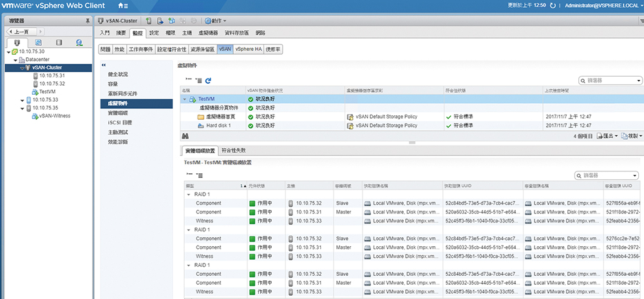The width and height of the screenshot is (644, 299).
Task: Open the 工作與事件 monitor sub-tab
Action: coord(140,49)
